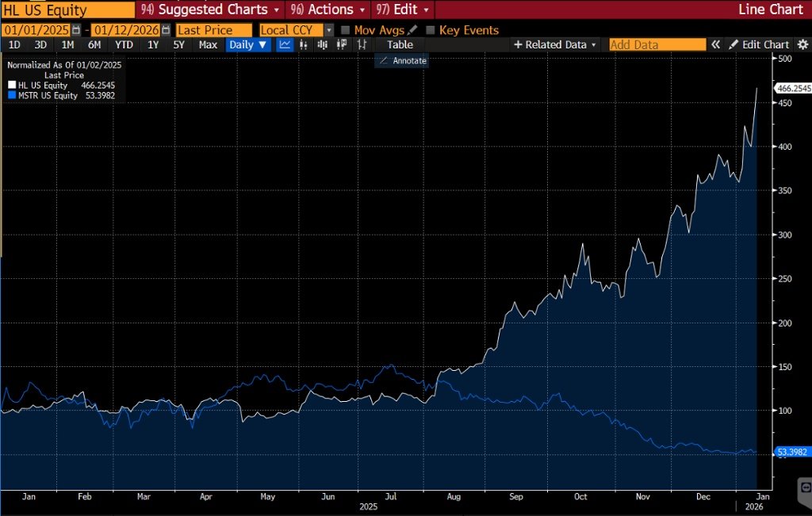Select the YTD time range
The image size is (812, 516).
(124, 44)
